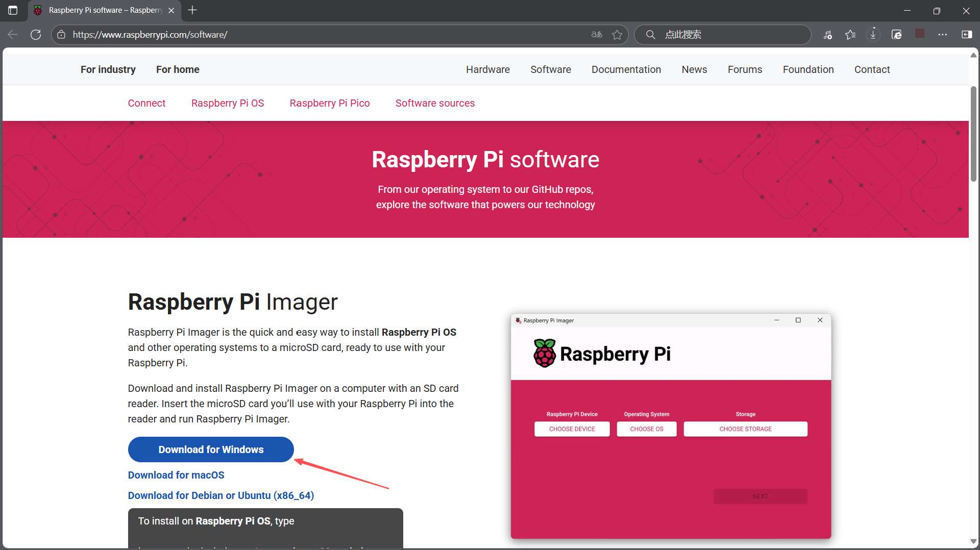View site information lock icon
Image resolution: width=980 pixels, height=550 pixels.
[x=61, y=35]
